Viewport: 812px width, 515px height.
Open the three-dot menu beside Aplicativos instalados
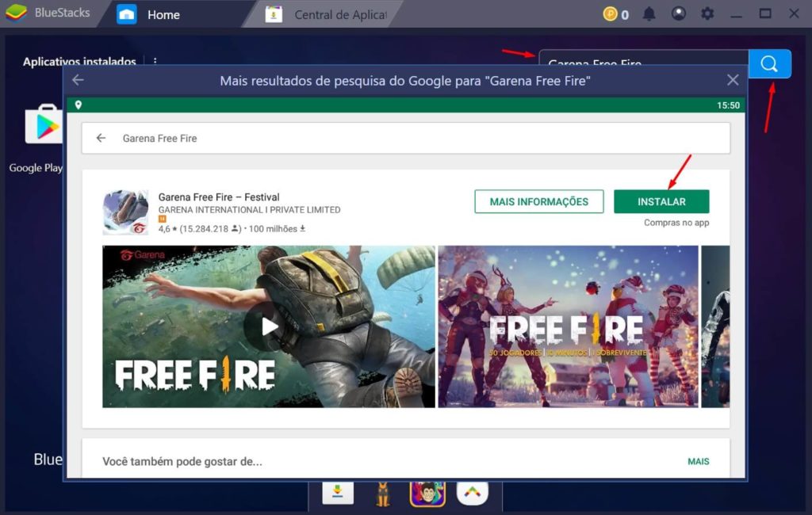(x=154, y=62)
